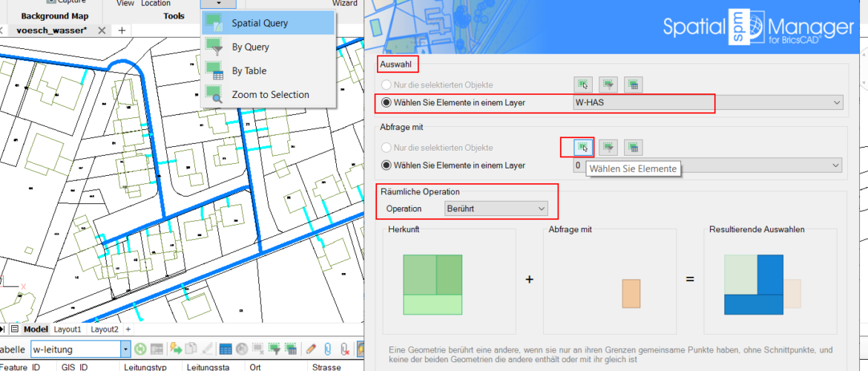Close the voesch_wasser drawing tab

click(x=102, y=30)
